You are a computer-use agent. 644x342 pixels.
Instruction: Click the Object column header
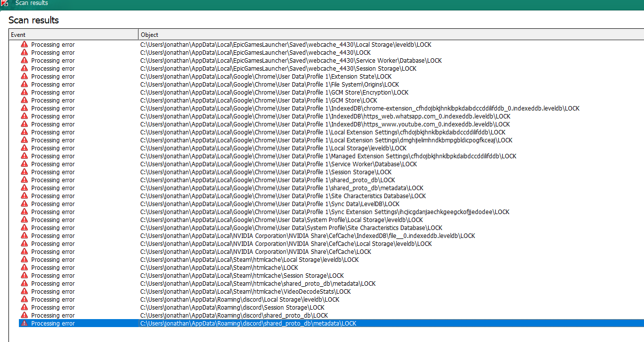pos(391,34)
